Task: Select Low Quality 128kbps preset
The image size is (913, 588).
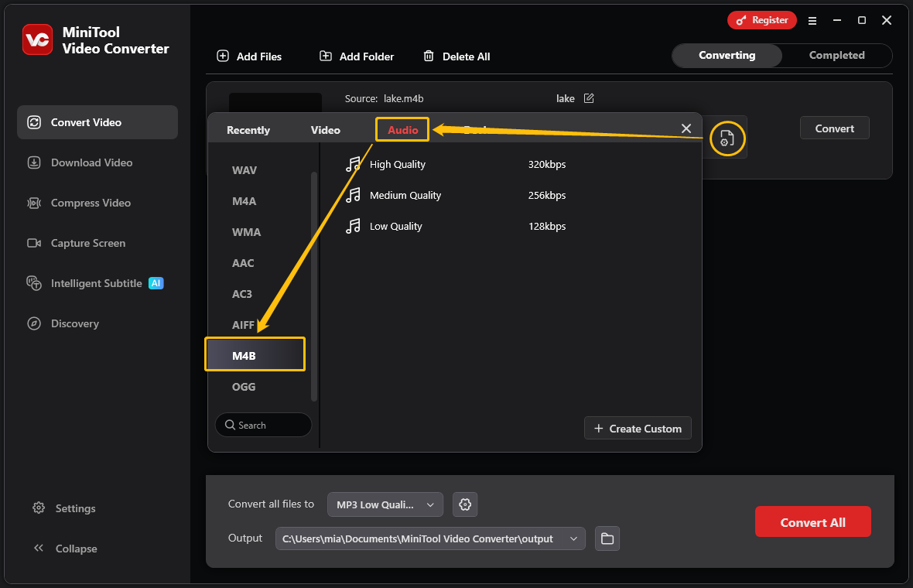Action: coord(456,226)
